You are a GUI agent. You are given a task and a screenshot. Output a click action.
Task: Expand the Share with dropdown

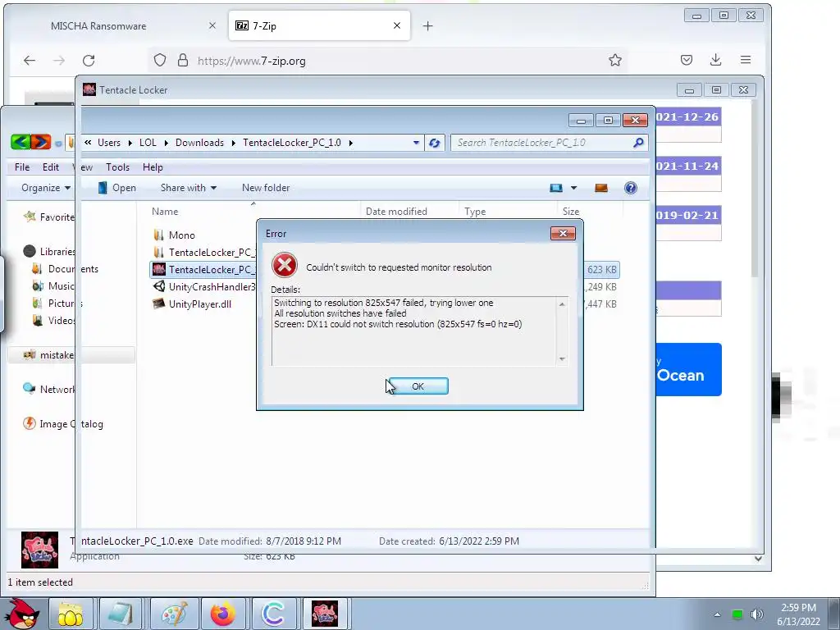189,188
